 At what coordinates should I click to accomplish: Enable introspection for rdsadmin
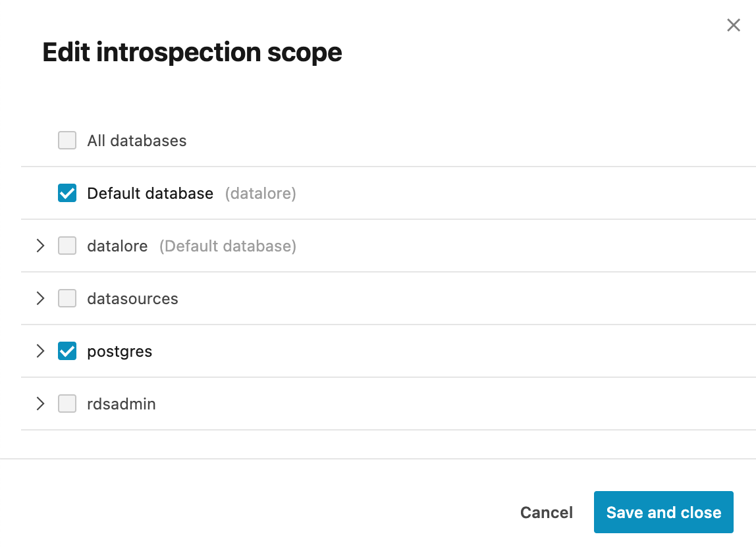pyautogui.click(x=67, y=404)
